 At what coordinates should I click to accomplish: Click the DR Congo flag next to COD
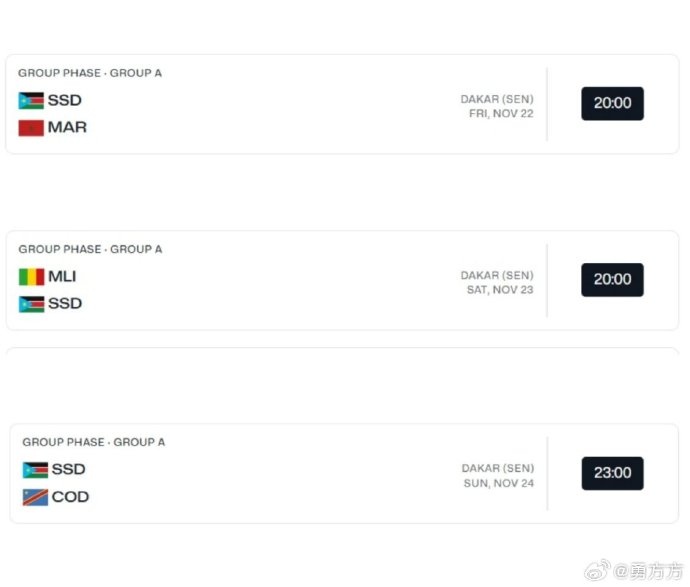tap(35, 497)
